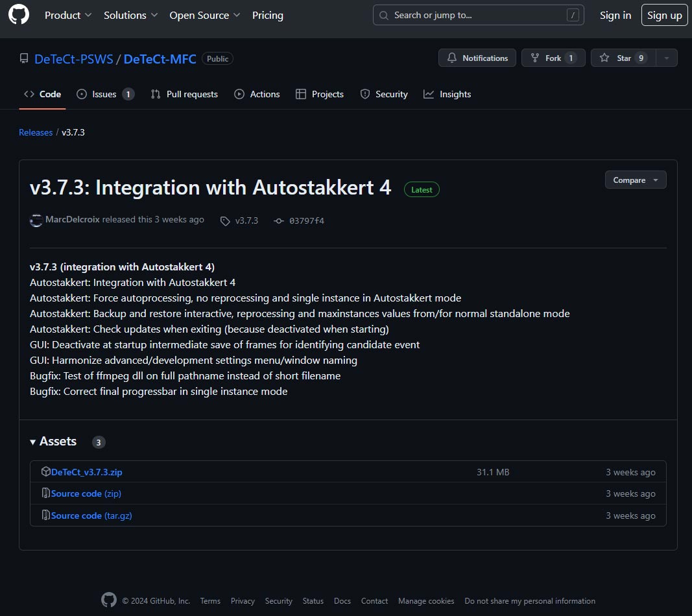Open the Pricing menu item
This screenshot has height=616, width=692.
click(267, 15)
